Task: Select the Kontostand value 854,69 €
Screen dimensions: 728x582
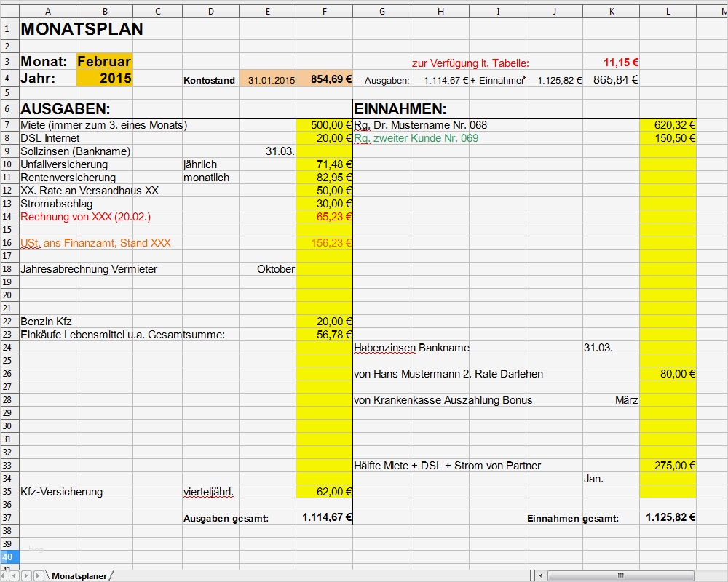Action: [x=324, y=79]
